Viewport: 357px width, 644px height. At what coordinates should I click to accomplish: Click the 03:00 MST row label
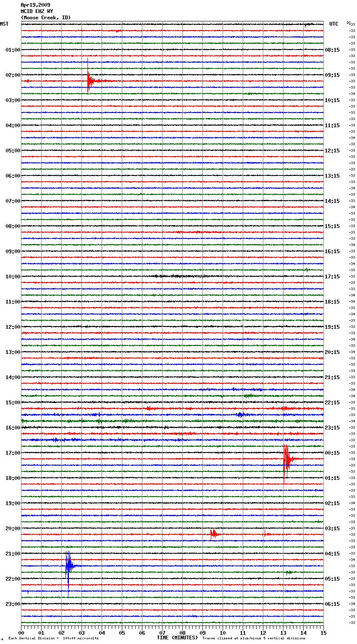13,100
